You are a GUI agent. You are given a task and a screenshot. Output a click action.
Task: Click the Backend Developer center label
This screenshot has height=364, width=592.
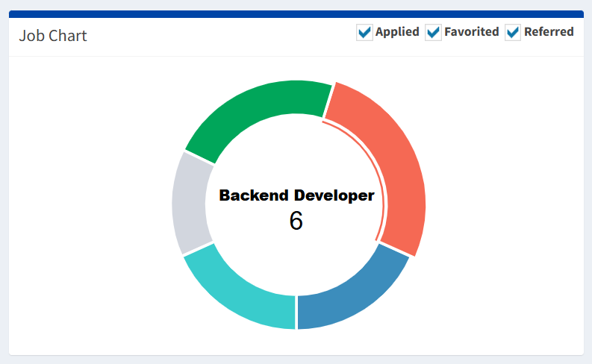[297, 195]
